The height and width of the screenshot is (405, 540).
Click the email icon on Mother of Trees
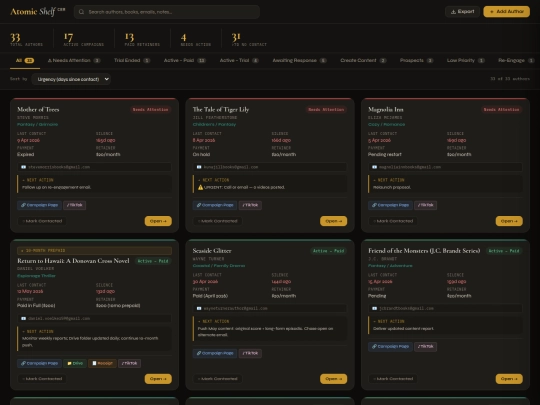(23, 167)
